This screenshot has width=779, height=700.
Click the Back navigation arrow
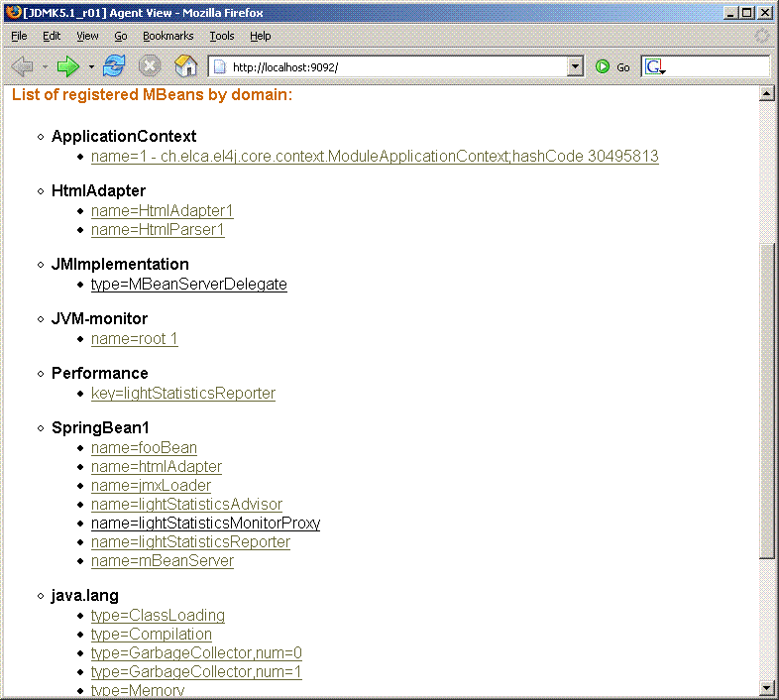coord(23,66)
